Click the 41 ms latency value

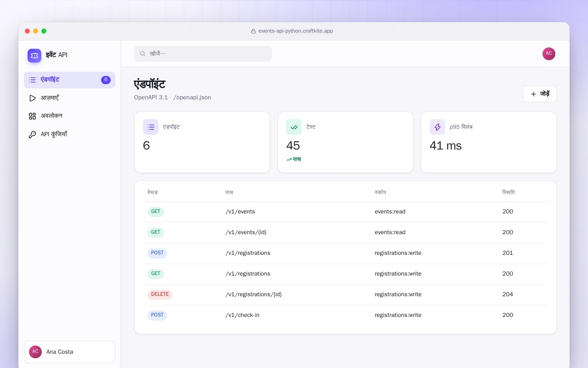coord(446,146)
